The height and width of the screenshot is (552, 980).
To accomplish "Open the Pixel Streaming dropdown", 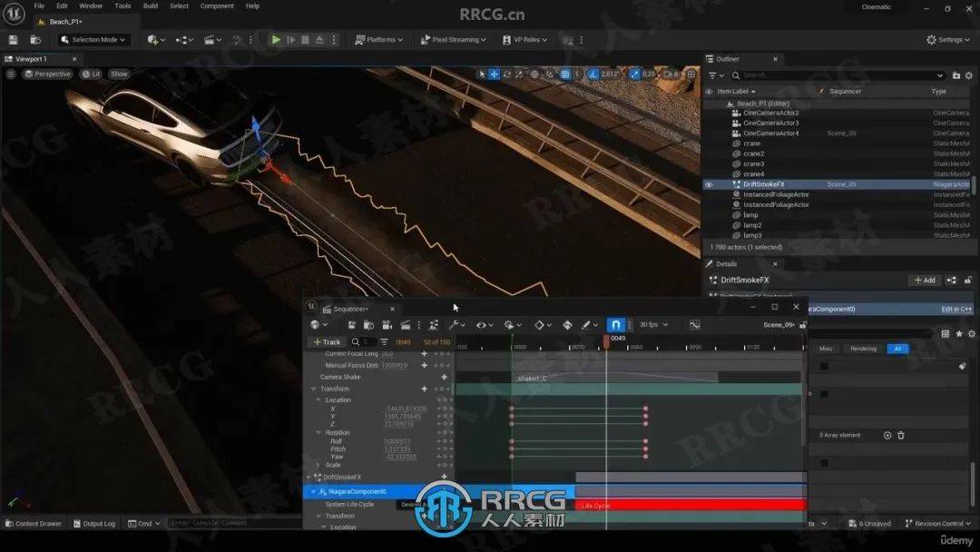I will click(453, 39).
